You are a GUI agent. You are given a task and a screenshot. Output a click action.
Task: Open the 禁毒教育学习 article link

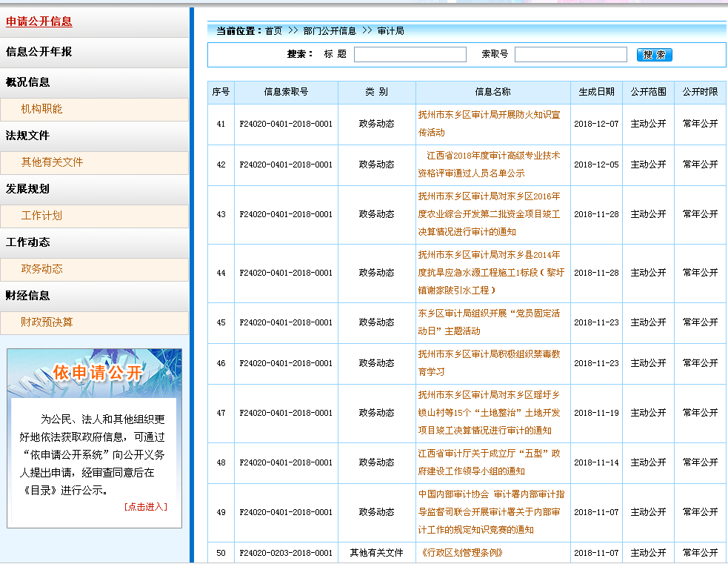tap(489, 363)
